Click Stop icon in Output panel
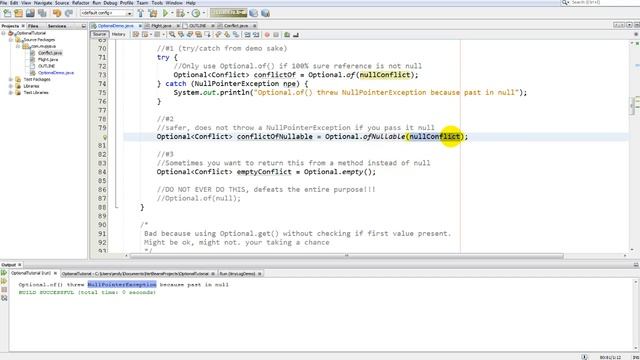Viewport: 640px width, 360px height. 4,290
